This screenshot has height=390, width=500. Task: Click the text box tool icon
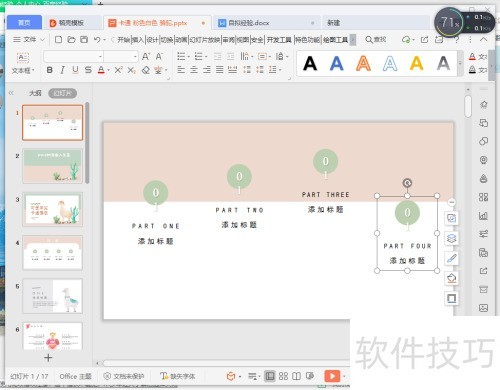pos(23,58)
